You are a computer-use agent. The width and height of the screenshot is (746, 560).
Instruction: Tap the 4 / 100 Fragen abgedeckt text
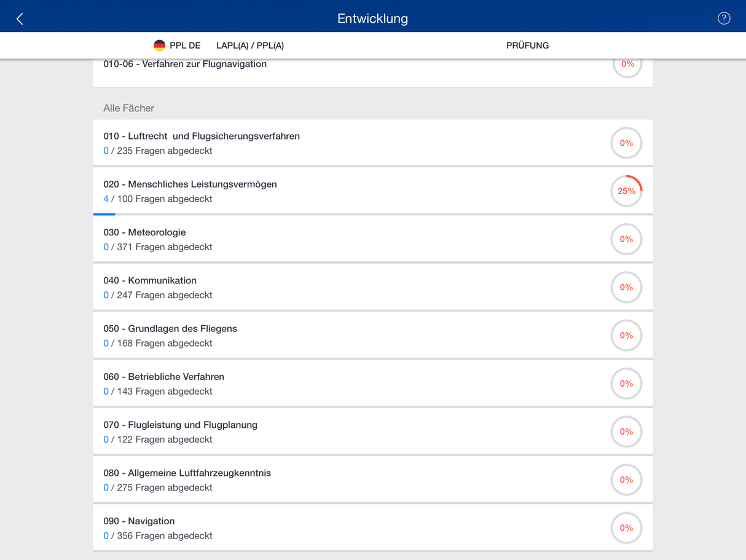pyautogui.click(x=158, y=199)
